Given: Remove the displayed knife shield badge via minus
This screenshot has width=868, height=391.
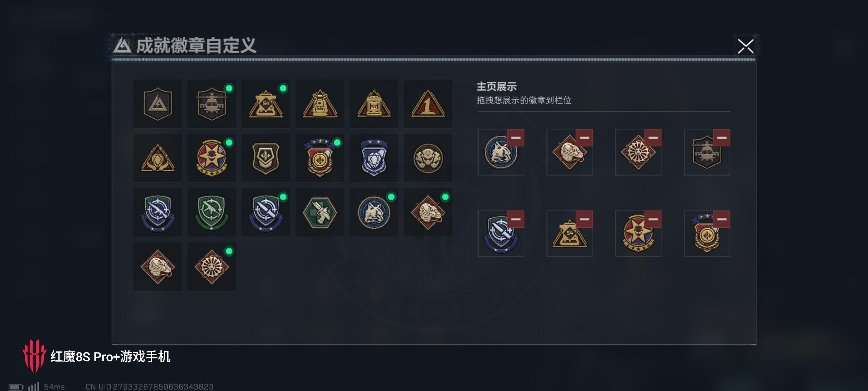Looking at the screenshot, I should tap(516, 219).
